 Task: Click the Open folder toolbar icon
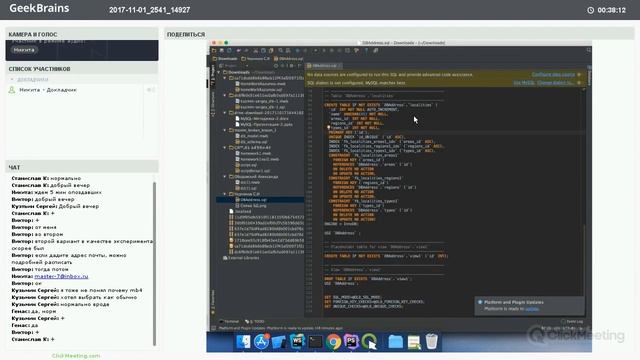[x=213, y=51]
